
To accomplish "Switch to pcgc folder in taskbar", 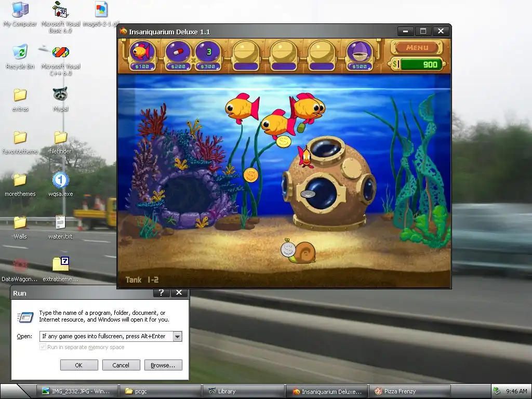I will [161, 391].
